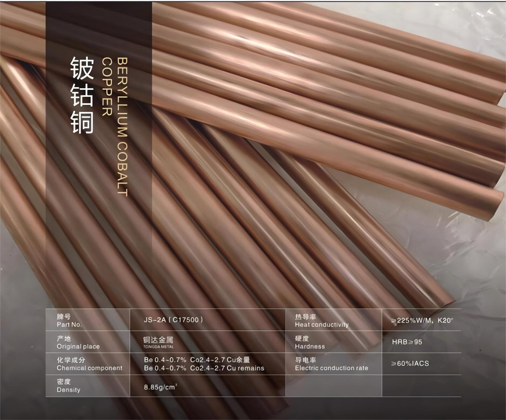Click the Chemical component label
This screenshot has height=420, width=506.
coord(89,368)
